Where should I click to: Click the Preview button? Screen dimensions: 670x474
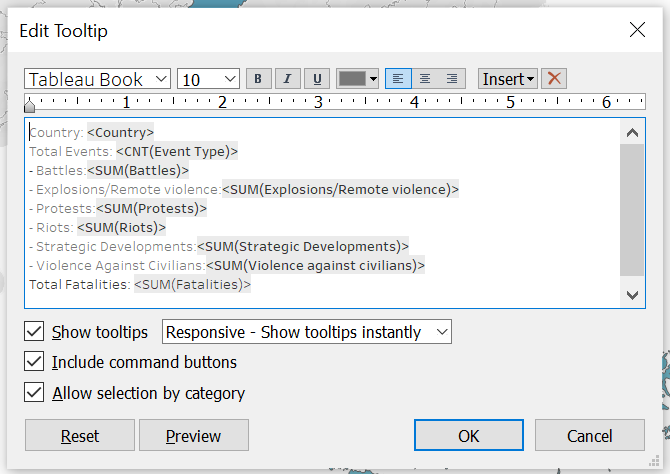(193, 436)
